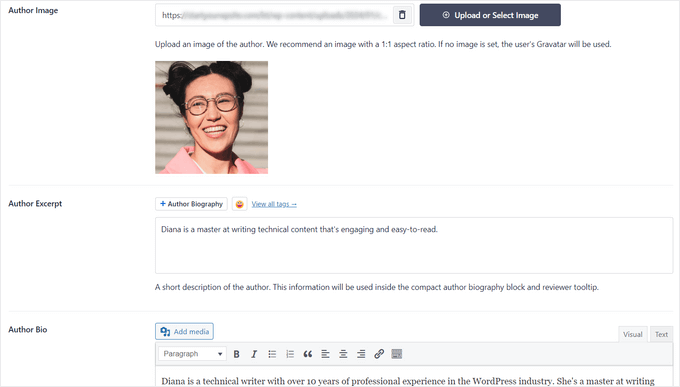Click the plus icon on Author Biography

pyautogui.click(x=163, y=203)
